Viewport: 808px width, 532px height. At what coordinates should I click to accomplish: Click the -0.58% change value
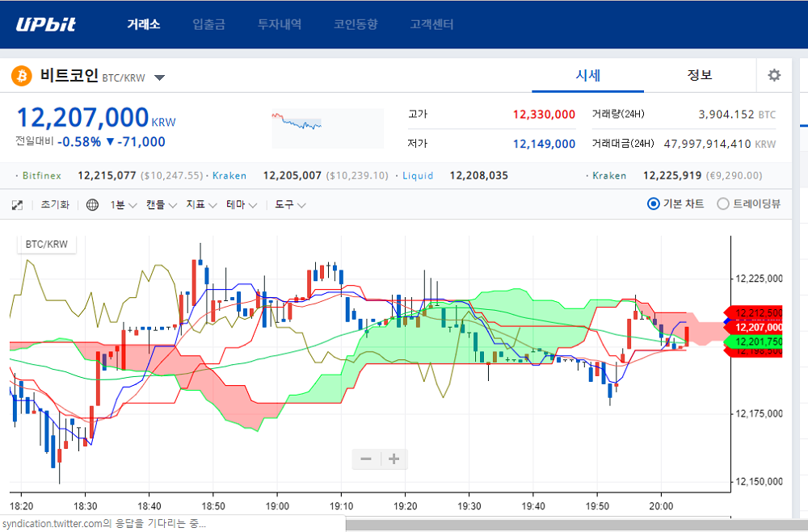pyautogui.click(x=79, y=141)
